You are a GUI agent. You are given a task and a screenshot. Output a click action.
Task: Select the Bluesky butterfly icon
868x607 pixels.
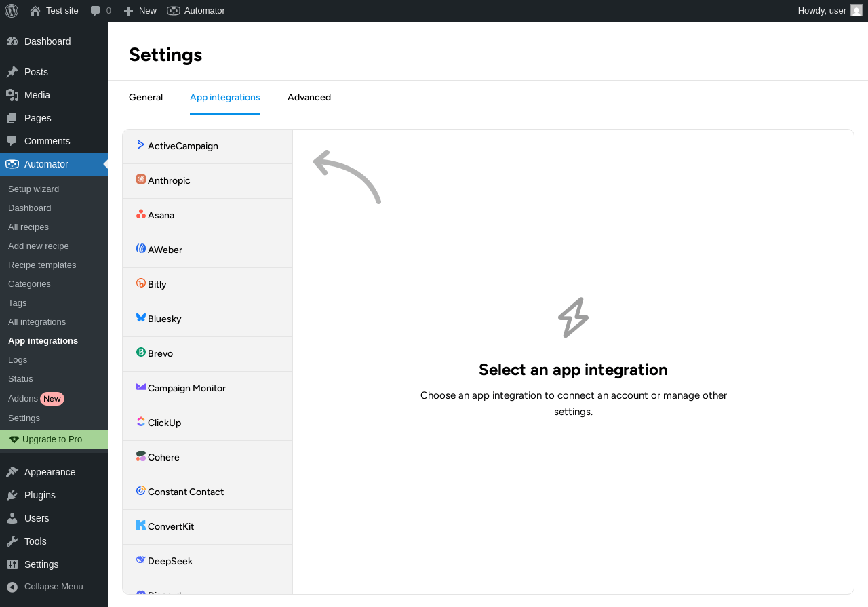141,317
